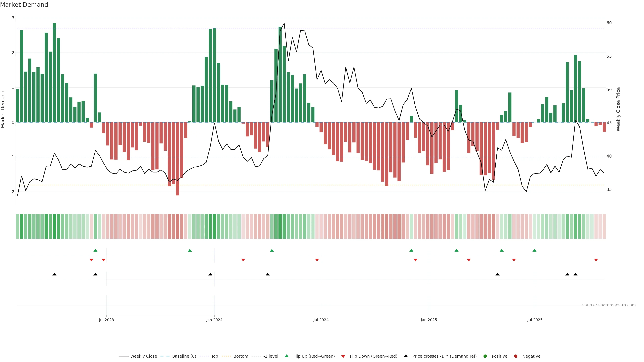644x362 pixels.
Task: Click the Jan 2024 x-axis label
Action: coord(214,320)
